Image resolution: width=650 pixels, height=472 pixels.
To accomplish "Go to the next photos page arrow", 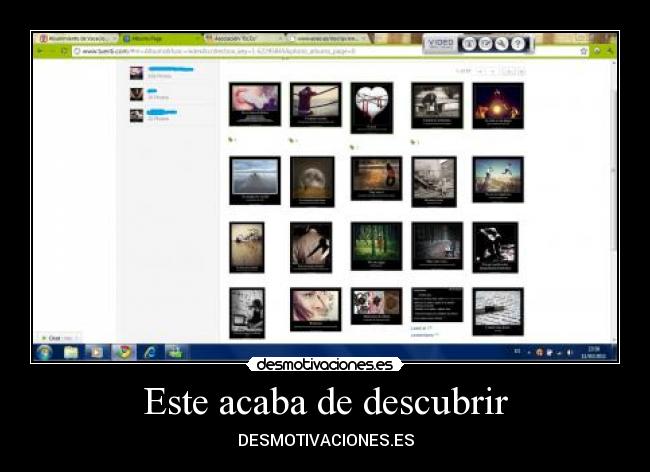I will click(x=493, y=71).
